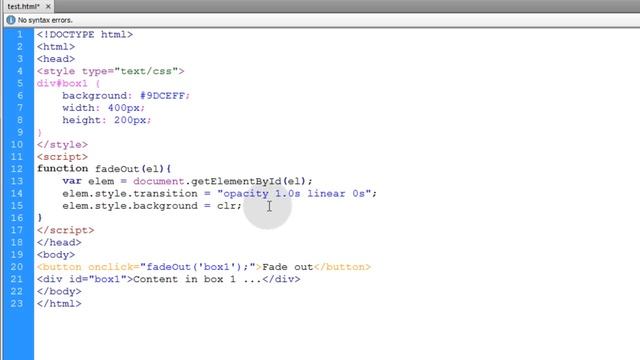The image size is (640, 360).
Task: Click the '<style type="text/css">' line
Action: tap(111, 71)
